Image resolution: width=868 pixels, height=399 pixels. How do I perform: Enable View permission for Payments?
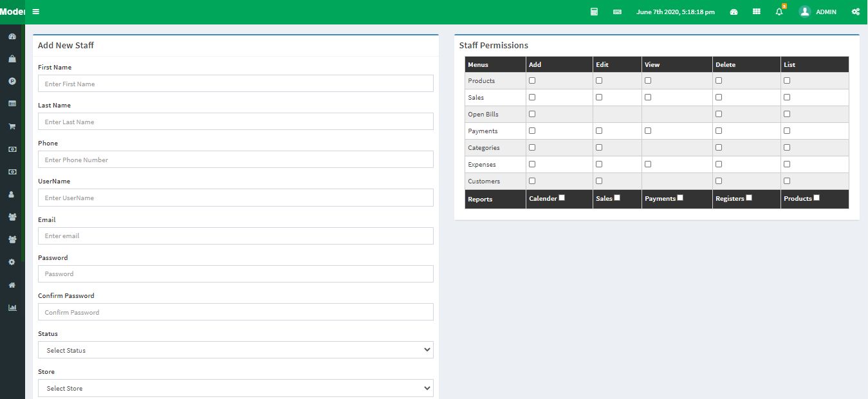(648, 131)
